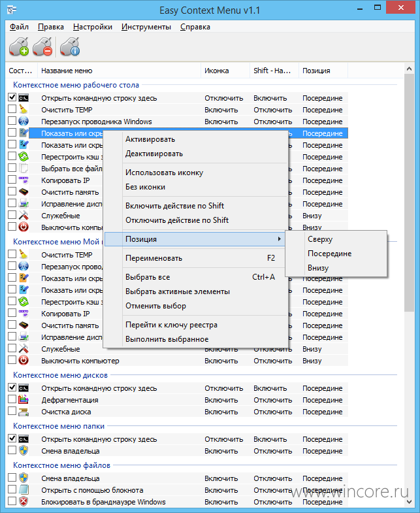Open the Инструменты menu
This screenshot has height=513, width=420.
(146, 27)
